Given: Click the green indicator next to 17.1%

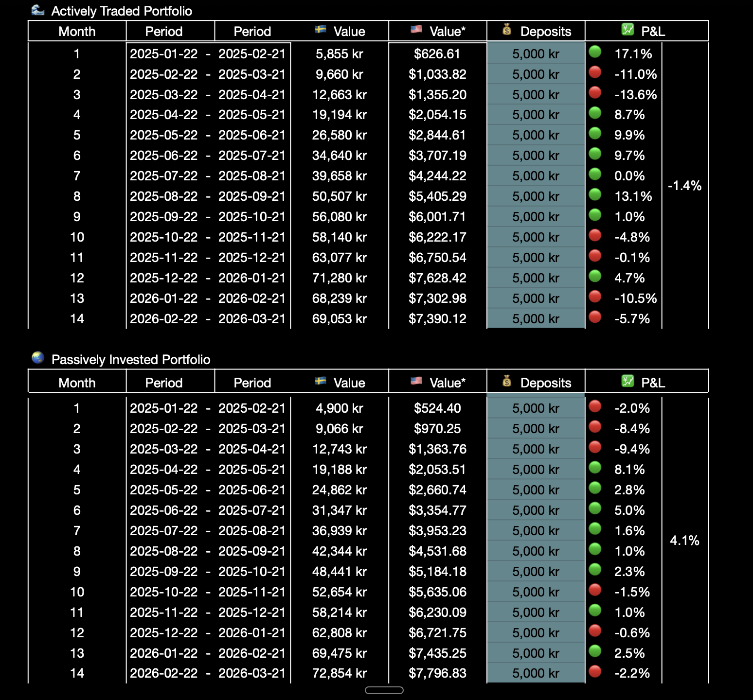Looking at the screenshot, I should (595, 52).
